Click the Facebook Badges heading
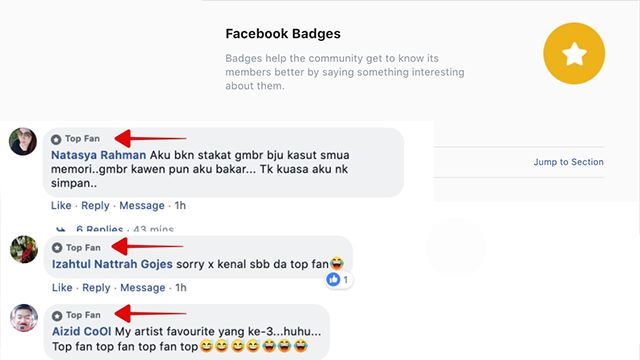 (x=283, y=33)
